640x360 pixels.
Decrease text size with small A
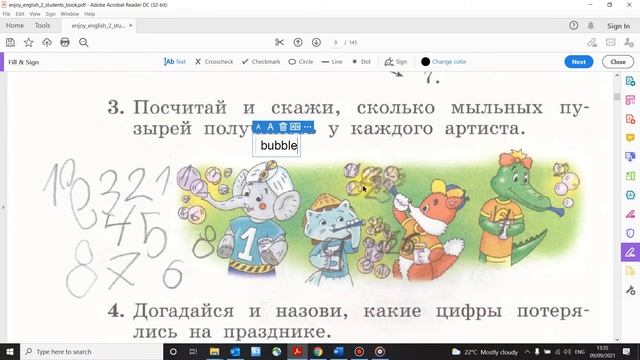tap(258, 127)
